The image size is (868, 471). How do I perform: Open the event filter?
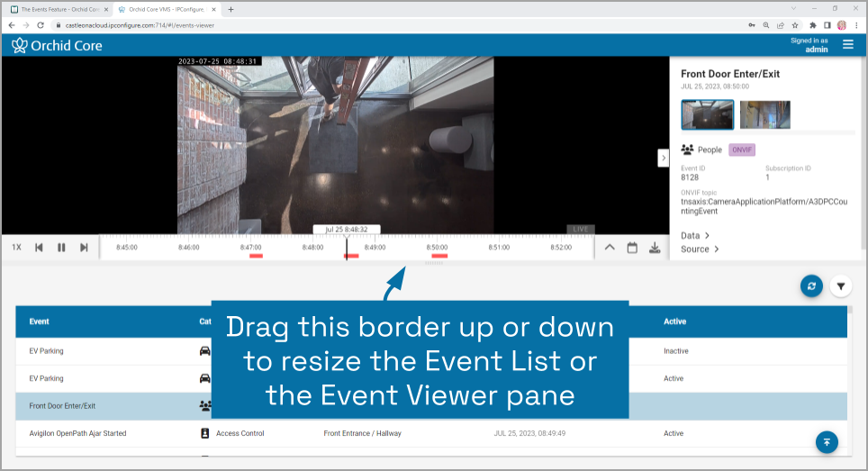pyautogui.click(x=841, y=286)
